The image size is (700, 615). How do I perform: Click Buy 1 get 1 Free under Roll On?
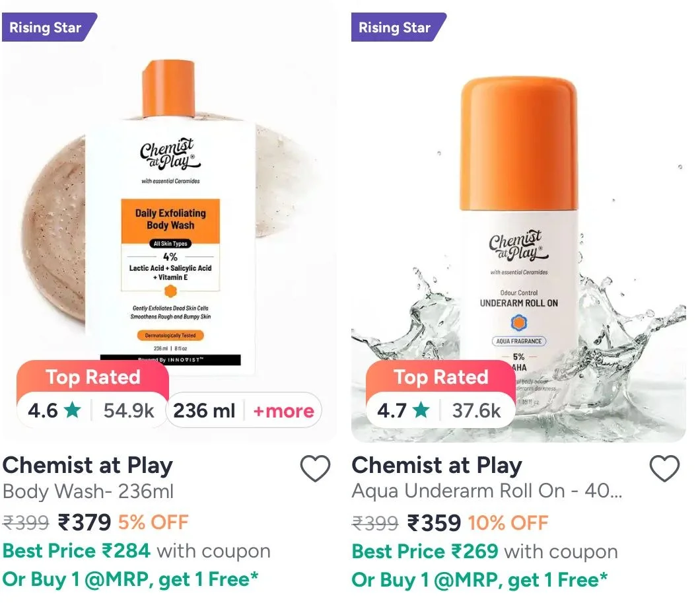[479, 580]
